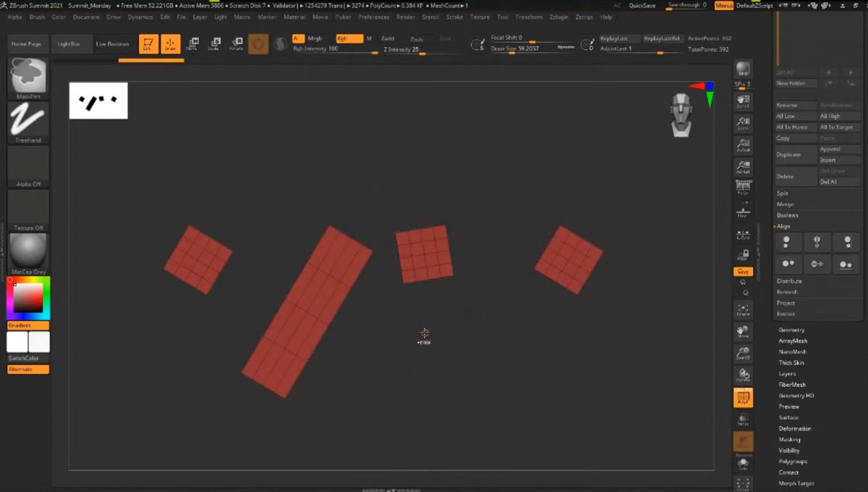Toggle the Zadd sculpt mode
This screenshot has width=868, height=492.
(388, 38)
